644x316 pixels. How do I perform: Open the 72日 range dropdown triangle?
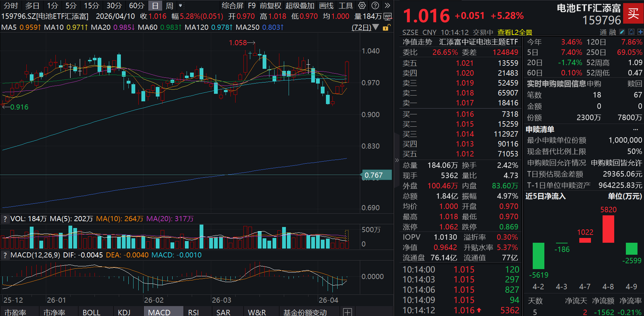pyautogui.click(x=376, y=27)
